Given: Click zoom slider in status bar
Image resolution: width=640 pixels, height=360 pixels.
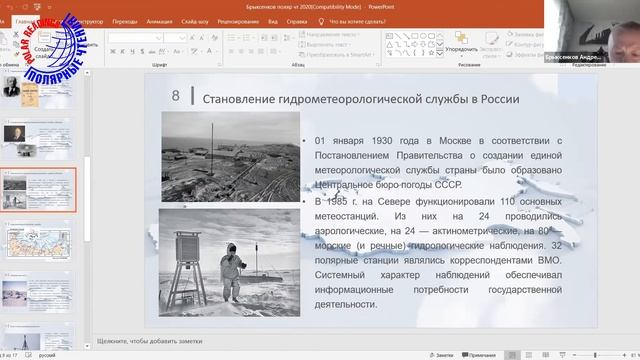Looking at the screenshot, I should click(x=599, y=355).
